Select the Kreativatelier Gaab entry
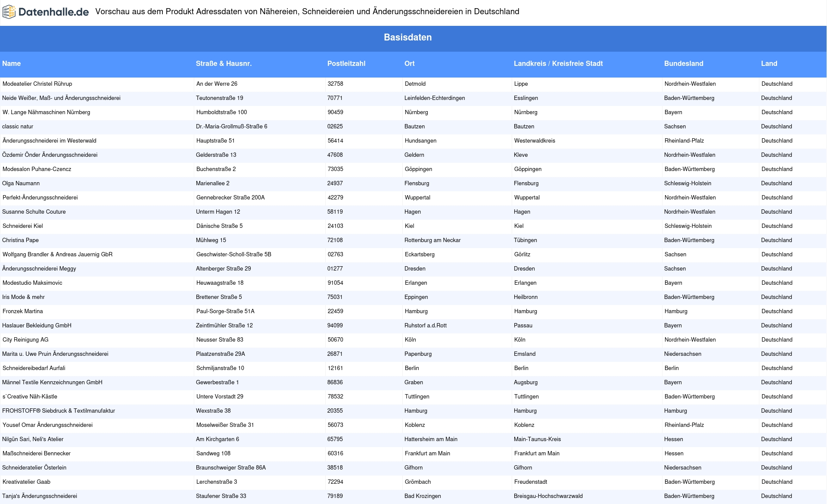827x504 pixels. coord(26,482)
